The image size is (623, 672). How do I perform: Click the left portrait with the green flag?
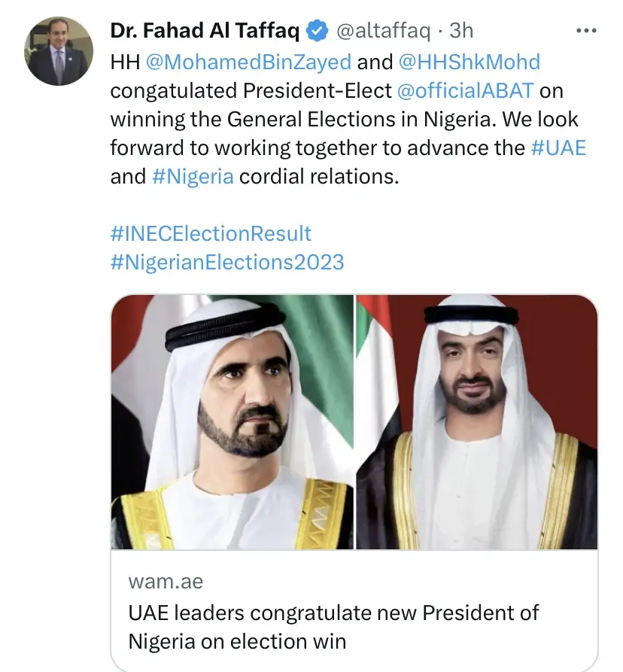tap(232, 421)
